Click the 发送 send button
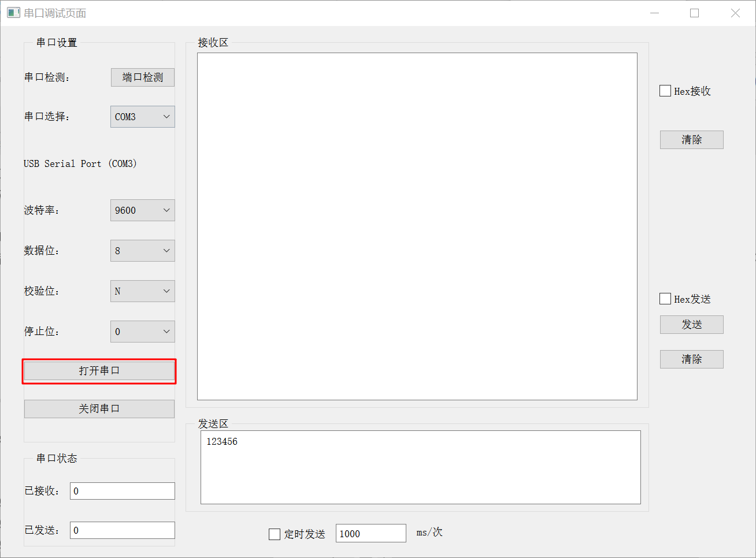This screenshot has height=558, width=756. point(691,324)
